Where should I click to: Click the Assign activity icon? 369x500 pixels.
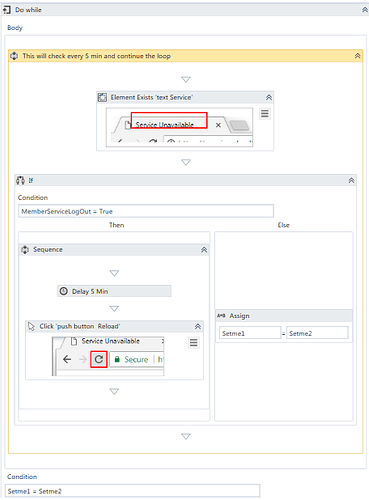click(x=221, y=315)
